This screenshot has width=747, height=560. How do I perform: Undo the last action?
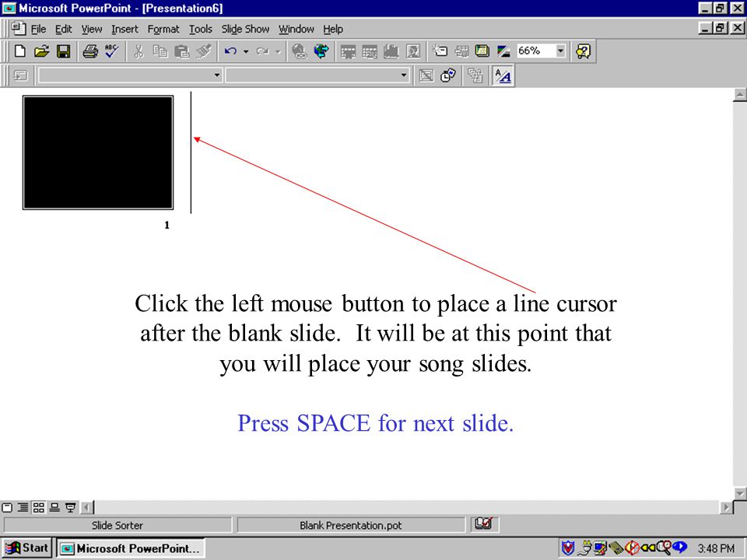tap(230, 51)
